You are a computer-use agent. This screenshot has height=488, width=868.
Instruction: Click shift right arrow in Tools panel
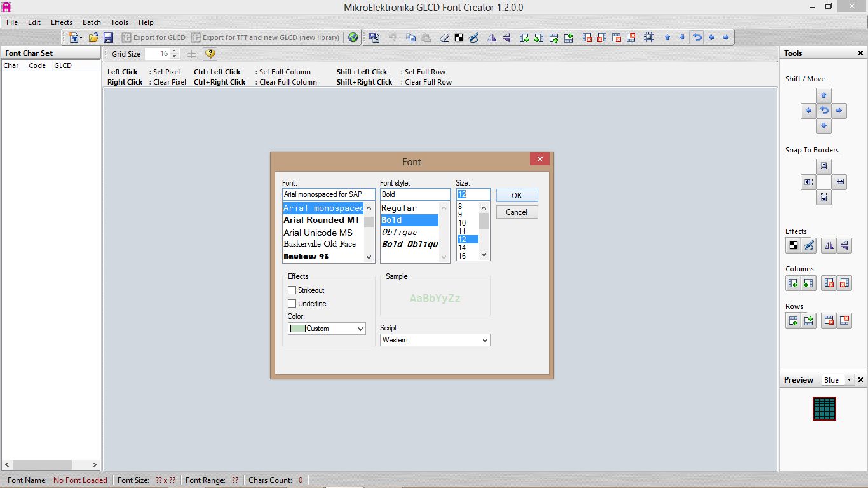839,111
